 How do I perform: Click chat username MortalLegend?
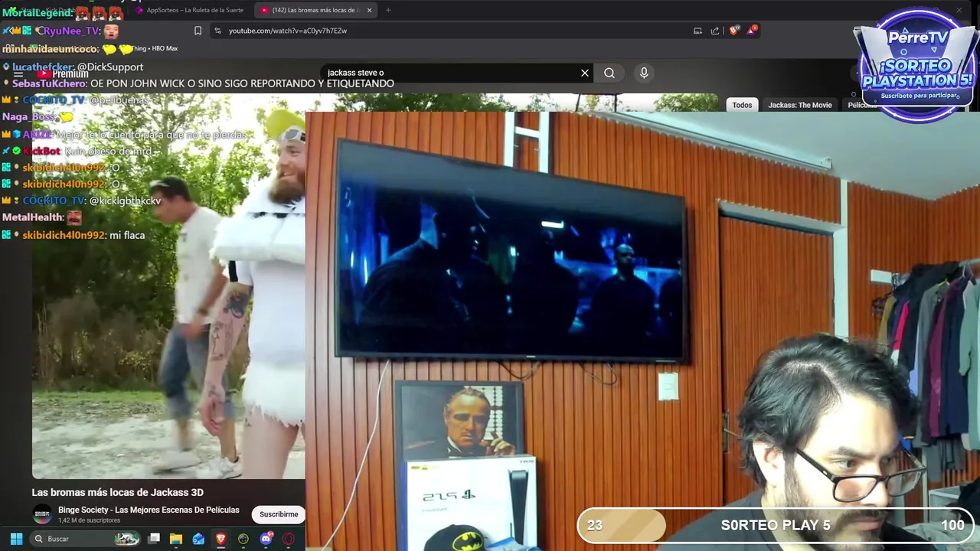tap(37, 13)
